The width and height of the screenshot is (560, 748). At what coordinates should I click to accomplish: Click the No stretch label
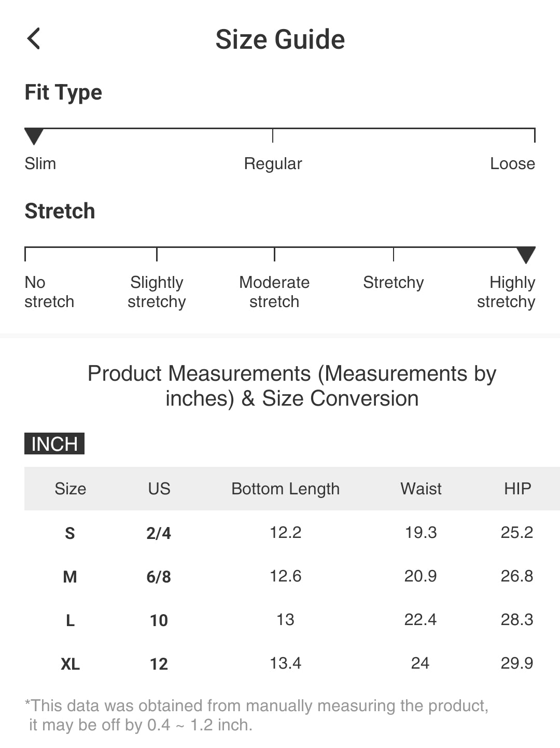pyautogui.click(x=49, y=292)
